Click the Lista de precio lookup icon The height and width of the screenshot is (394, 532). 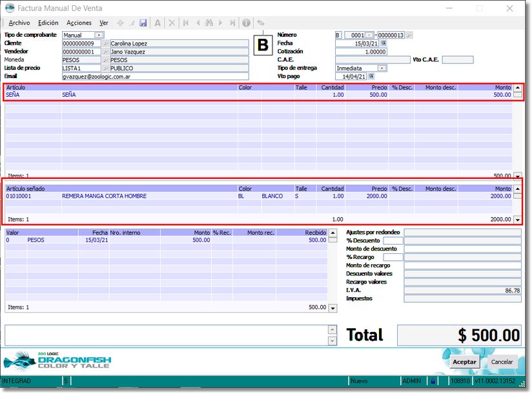pos(106,68)
